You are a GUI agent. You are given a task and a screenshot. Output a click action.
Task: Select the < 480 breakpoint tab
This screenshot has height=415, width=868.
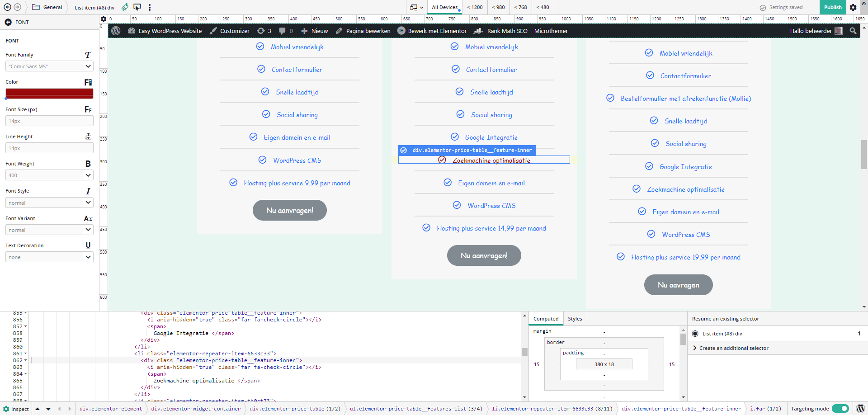543,7
